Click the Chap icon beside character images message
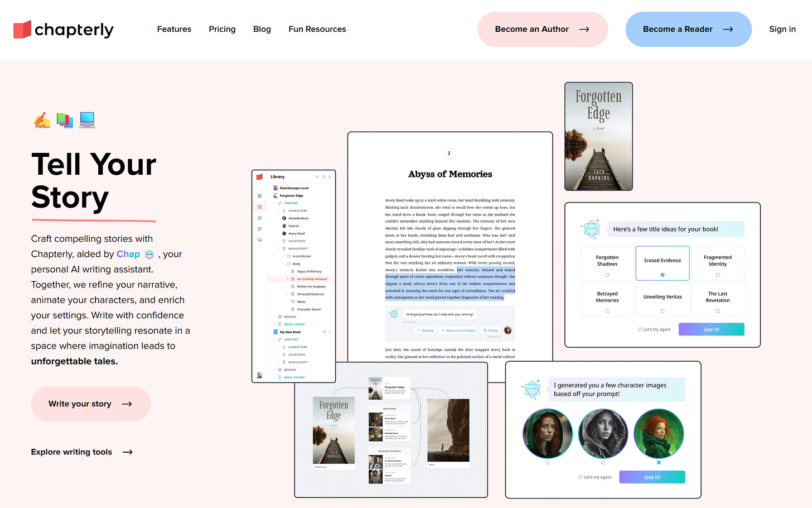Image resolution: width=812 pixels, height=508 pixels. pyautogui.click(x=531, y=389)
